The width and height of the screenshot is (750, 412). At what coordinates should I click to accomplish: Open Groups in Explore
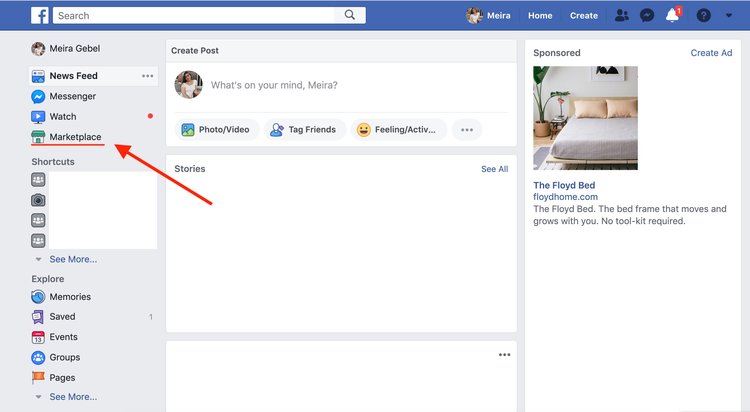(x=65, y=357)
